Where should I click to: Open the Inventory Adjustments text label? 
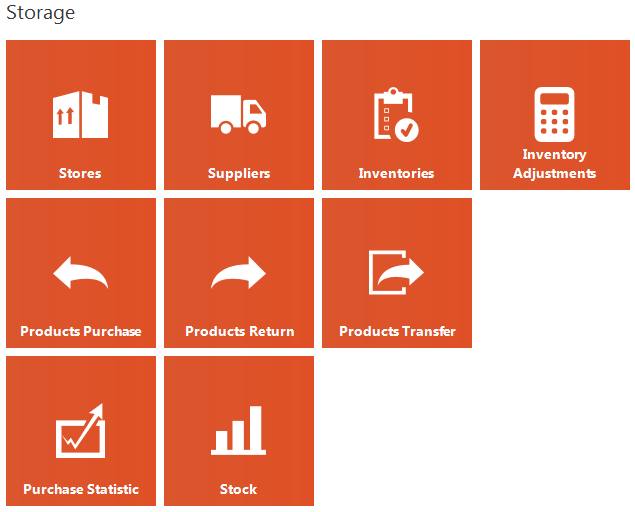[x=554, y=164]
